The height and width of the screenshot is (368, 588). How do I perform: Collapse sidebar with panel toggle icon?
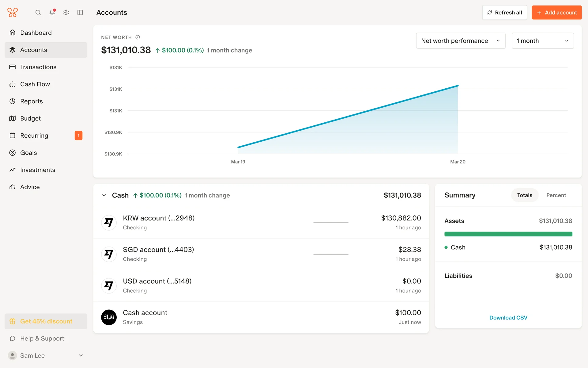(x=80, y=13)
